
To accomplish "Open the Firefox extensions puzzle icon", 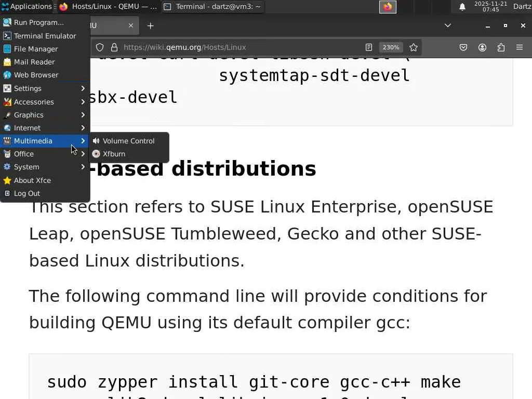I will pos(501,47).
